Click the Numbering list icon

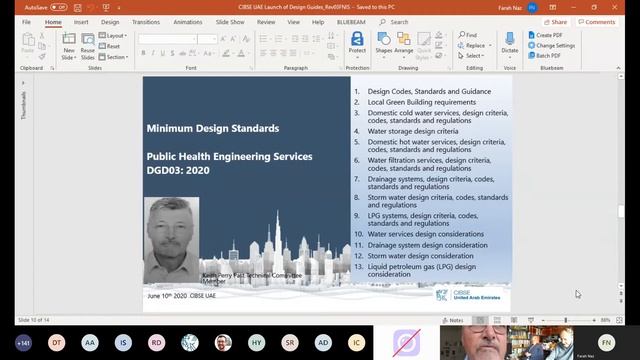tap(278, 39)
